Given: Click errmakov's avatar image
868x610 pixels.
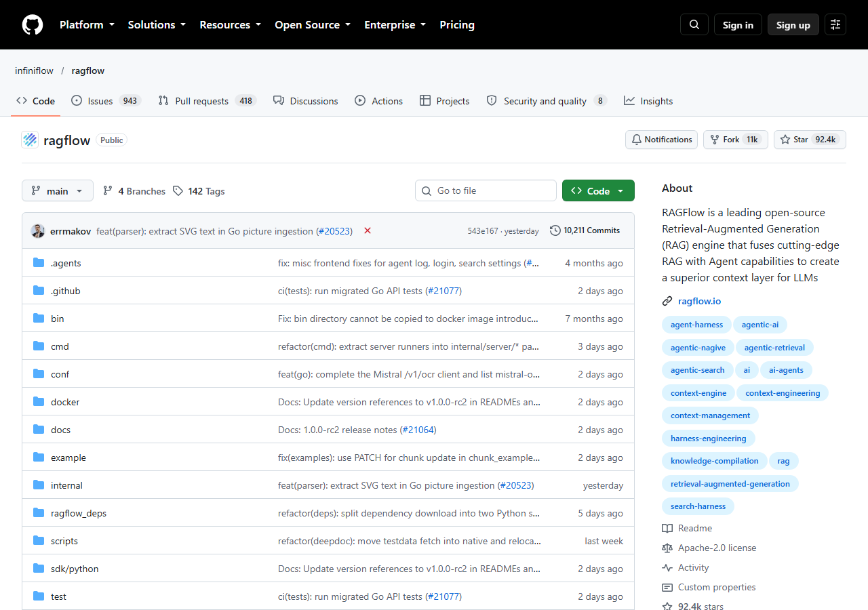Looking at the screenshot, I should coord(38,231).
